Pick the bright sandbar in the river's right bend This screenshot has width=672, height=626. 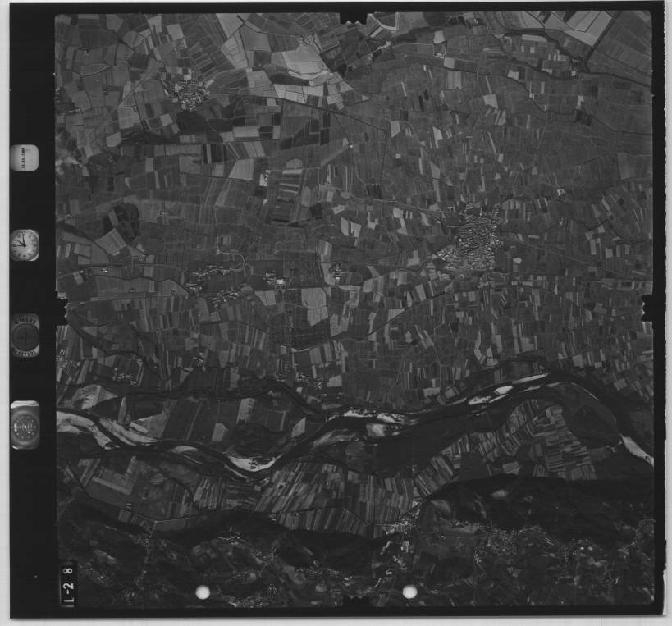[502, 391]
